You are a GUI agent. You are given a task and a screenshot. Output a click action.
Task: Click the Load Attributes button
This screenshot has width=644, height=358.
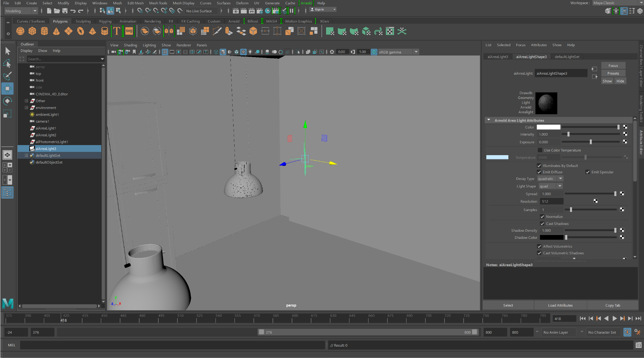560,305
